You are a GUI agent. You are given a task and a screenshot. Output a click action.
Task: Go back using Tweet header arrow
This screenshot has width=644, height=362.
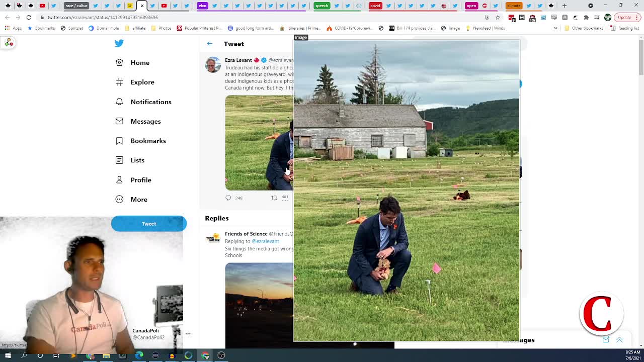pyautogui.click(x=210, y=44)
